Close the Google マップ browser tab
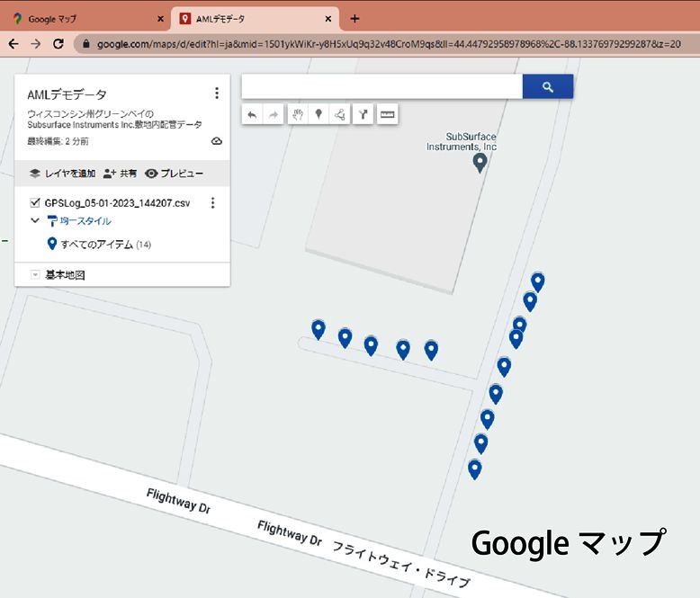Screen dimensions: 700x598 click(161, 19)
